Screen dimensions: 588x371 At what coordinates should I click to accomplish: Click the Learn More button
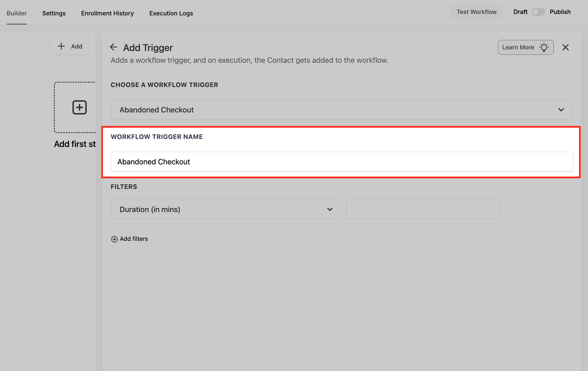click(518, 47)
